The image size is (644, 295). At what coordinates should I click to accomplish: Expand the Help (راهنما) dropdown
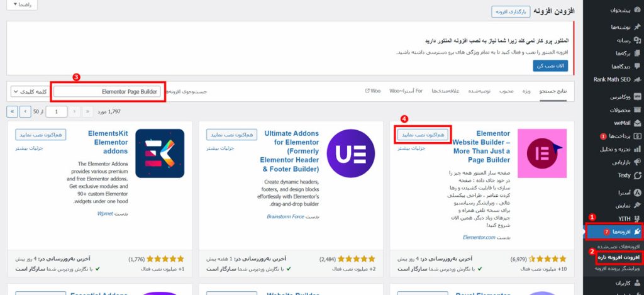(x=22, y=4)
